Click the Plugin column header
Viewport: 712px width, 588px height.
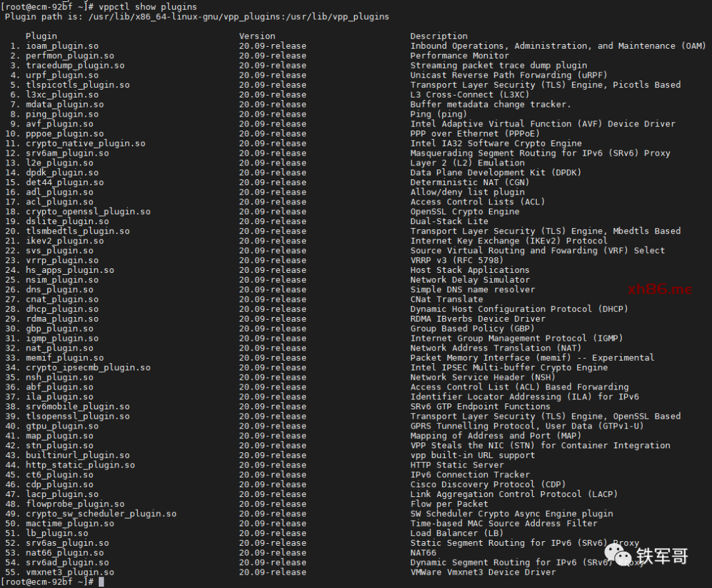pyautogui.click(x=41, y=36)
